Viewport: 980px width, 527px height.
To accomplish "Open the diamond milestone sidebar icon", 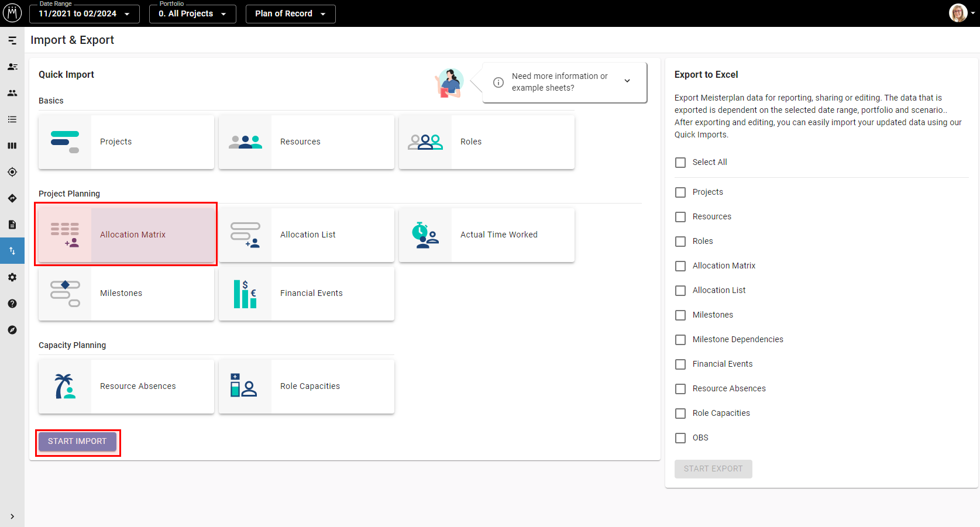I will (x=12, y=198).
